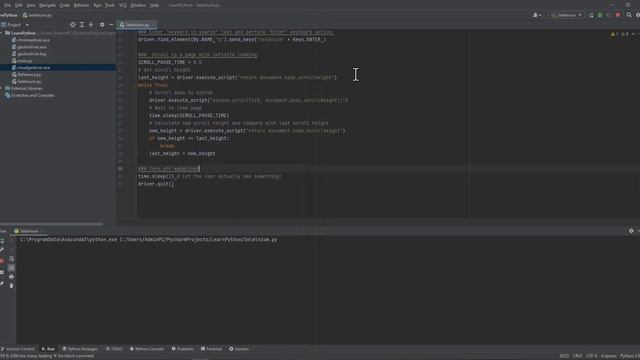The height and width of the screenshot is (360, 640).
Task: Click the Search Everywhere magnifier icon
Action: tap(629, 15)
